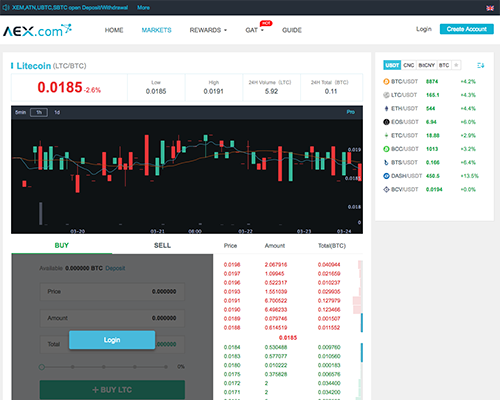Screen dimensions: 500x400
Task: Open the MARKETS page
Action: coord(156,30)
